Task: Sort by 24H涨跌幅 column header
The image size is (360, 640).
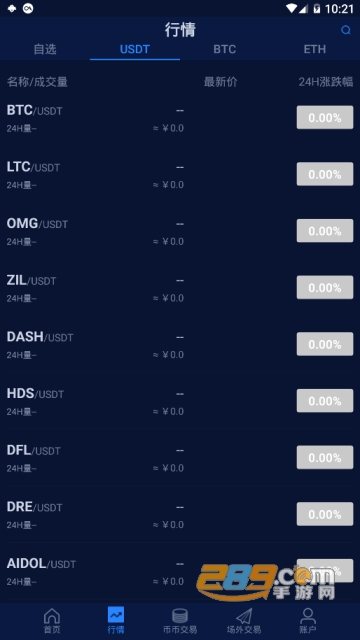Action: pyautogui.click(x=326, y=82)
